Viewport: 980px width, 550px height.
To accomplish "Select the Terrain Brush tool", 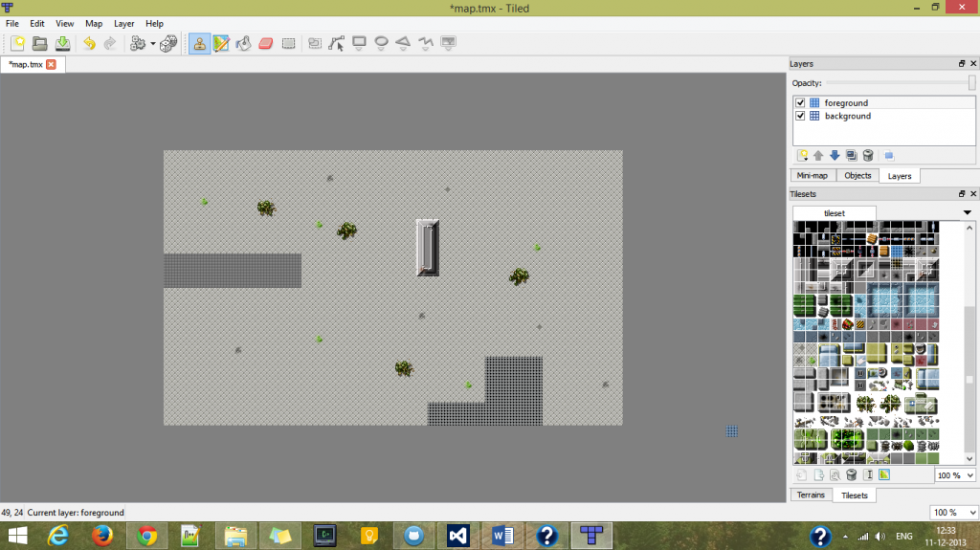I will pyautogui.click(x=221, y=43).
